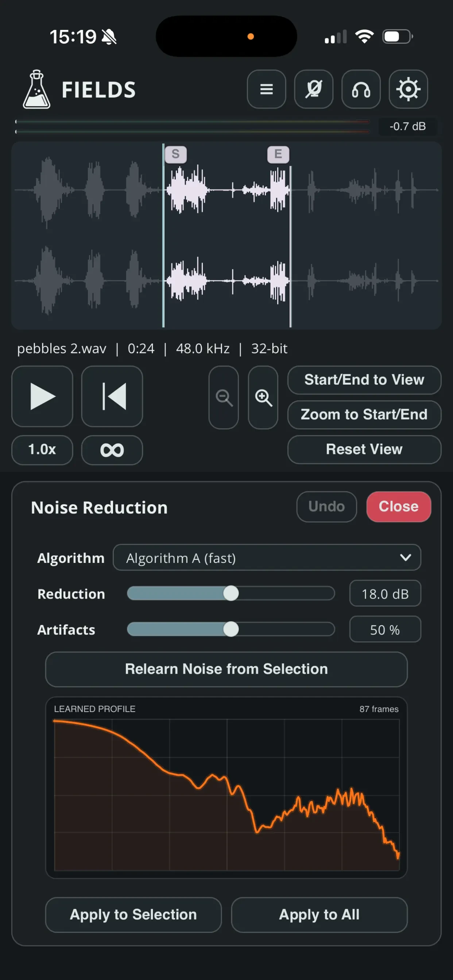Tap the battery status icon
The height and width of the screenshot is (980, 453).
[x=398, y=36]
